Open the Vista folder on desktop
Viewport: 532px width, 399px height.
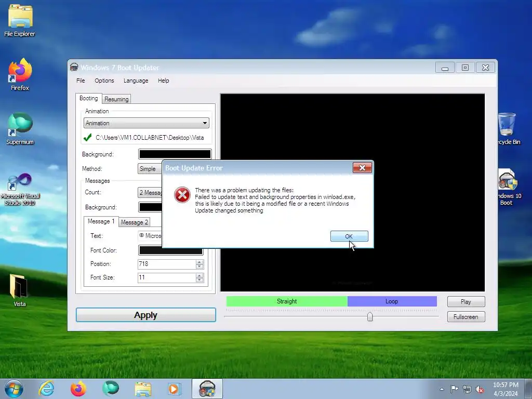coord(19,290)
